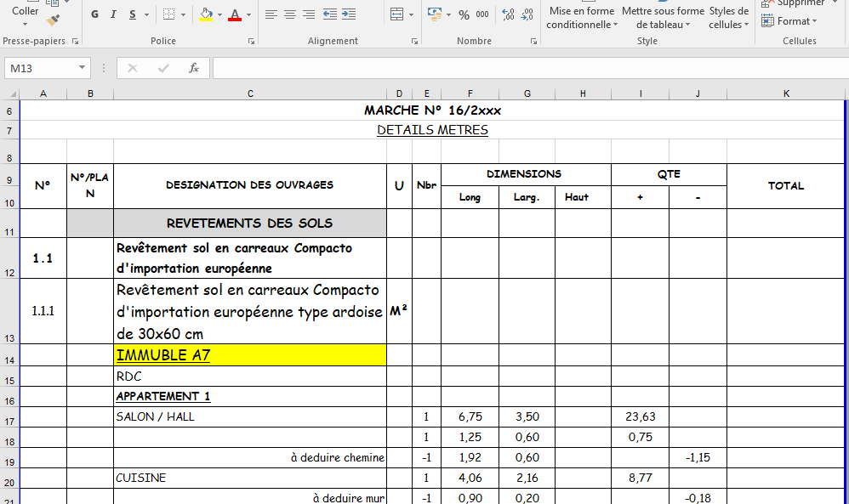Click the Coller paste button

tap(25, 12)
